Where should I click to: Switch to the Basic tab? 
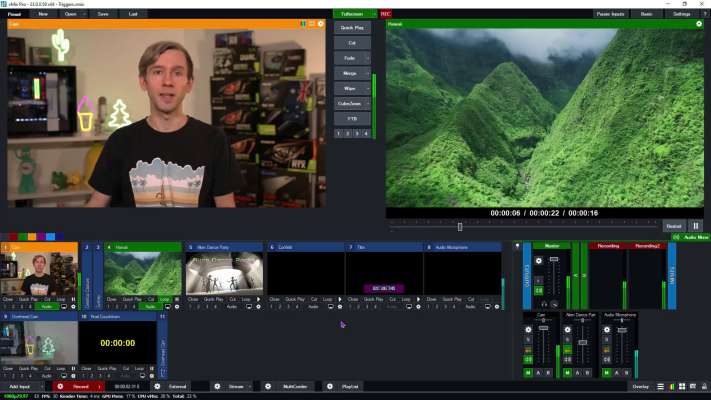point(647,14)
